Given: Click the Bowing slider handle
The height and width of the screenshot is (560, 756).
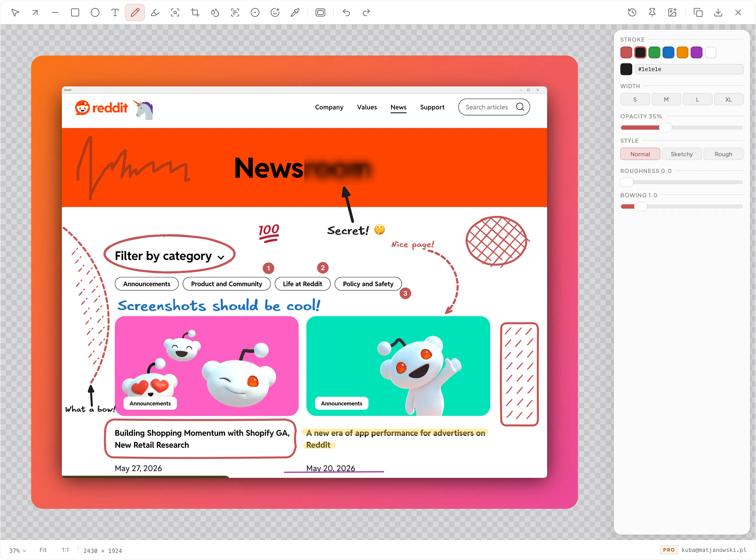Looking at the screenshot, I should [640, 206].
